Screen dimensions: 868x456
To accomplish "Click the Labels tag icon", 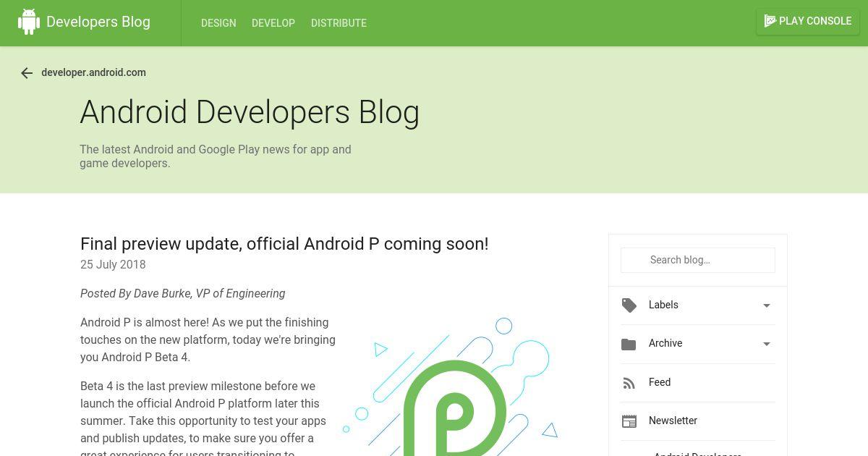I will 629,305.
